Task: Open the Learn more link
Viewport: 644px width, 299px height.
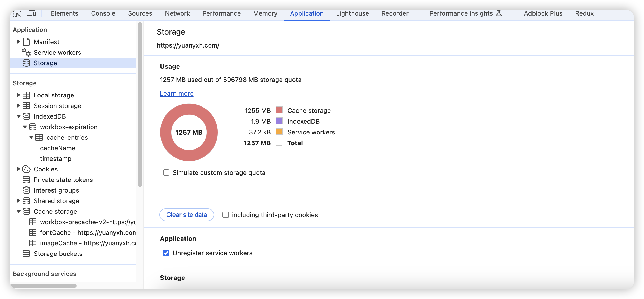Action: pos(177,94)
